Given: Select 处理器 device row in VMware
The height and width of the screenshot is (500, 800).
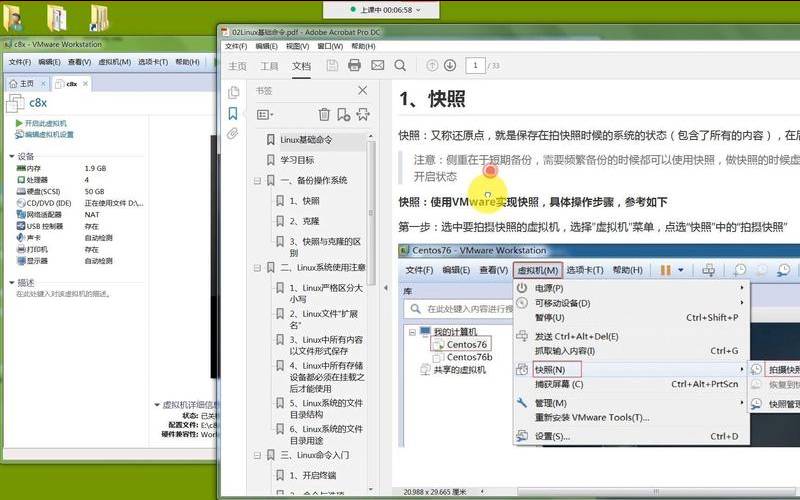Looking at the screenshot, I should (80, 180).
